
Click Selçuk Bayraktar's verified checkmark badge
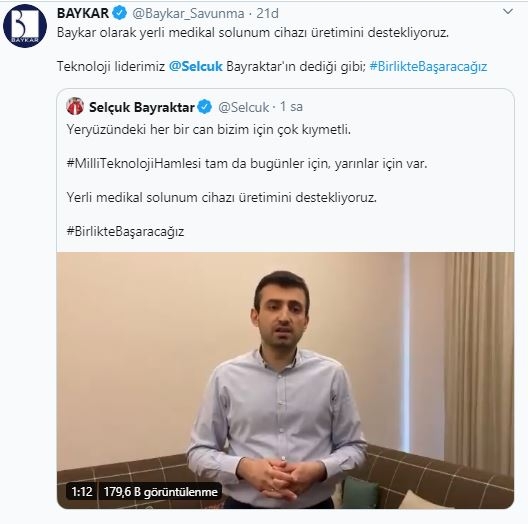coord(204,107)
